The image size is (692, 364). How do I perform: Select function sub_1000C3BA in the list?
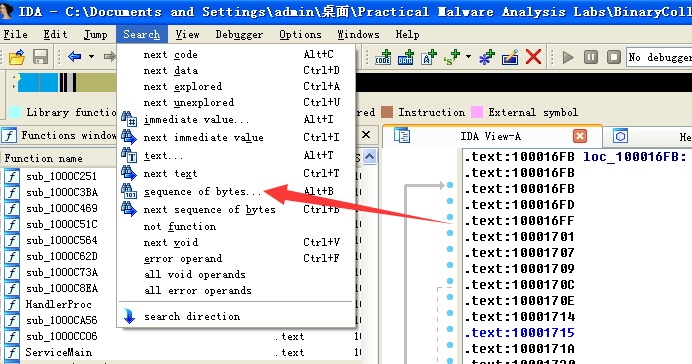click(62, 192)
